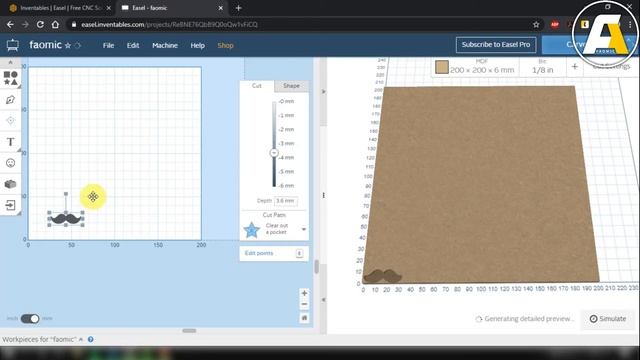Click the Simulate button
Image resolution: width=640 pixels, height=360 pixels.
tap(608, 318)
